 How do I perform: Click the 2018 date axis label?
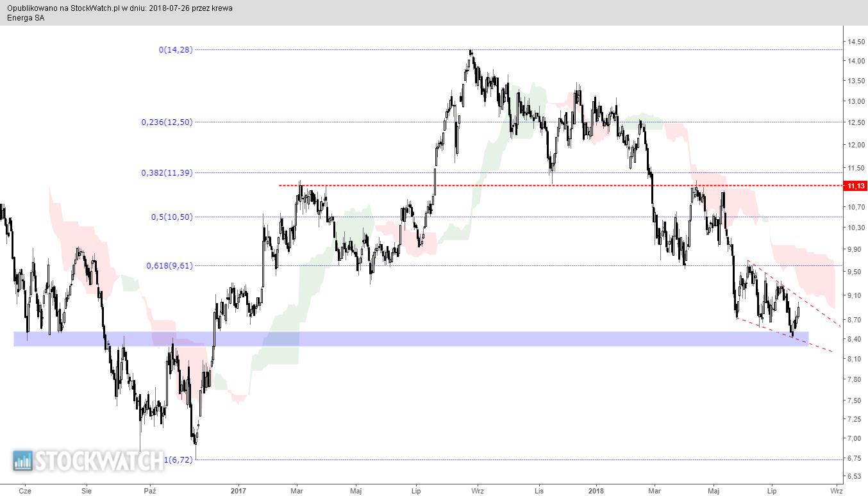click(596, 491)
